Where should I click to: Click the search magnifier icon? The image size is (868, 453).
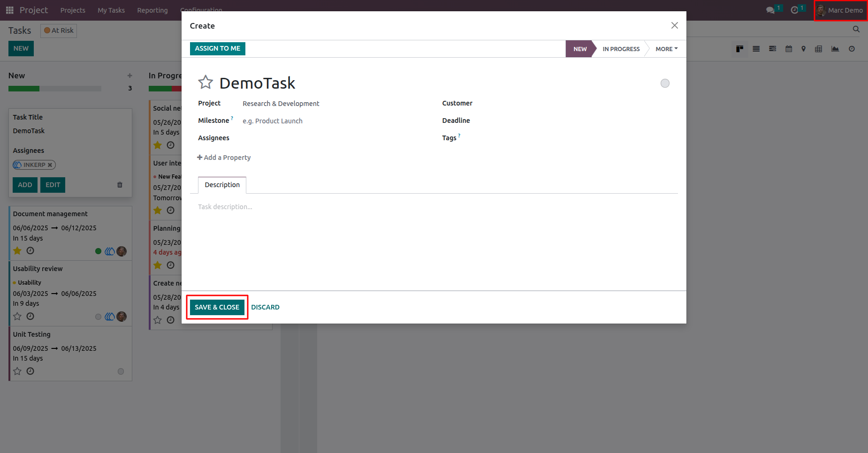click(856, 29)
